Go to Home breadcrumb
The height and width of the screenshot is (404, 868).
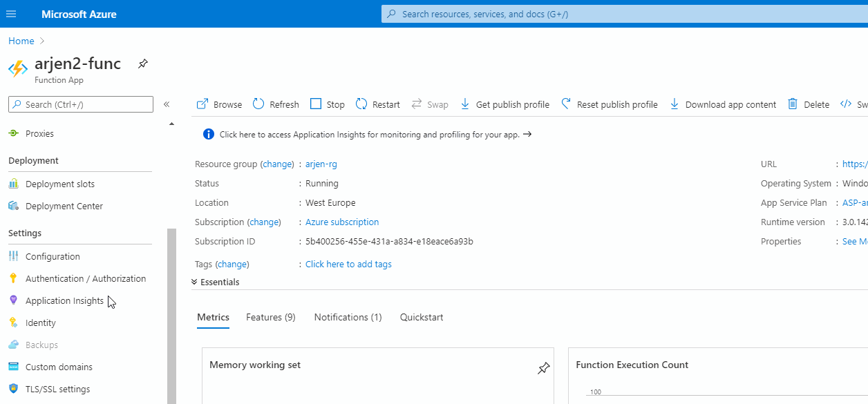coord(21,41)
